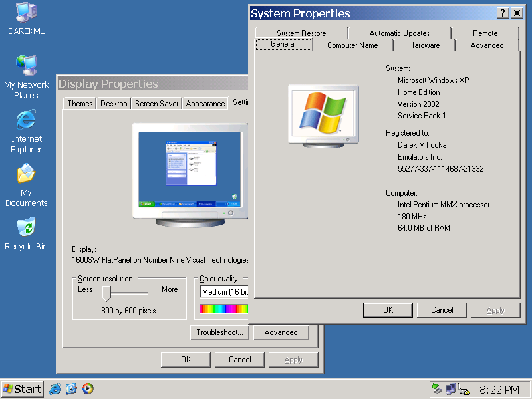Switch to the System Restore tab
This screenshot has height=399, width=532.
[x=301, y=33]
